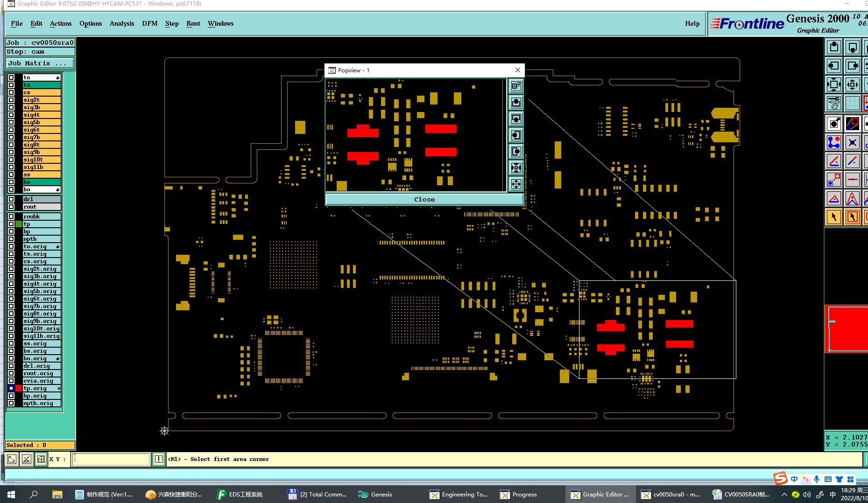Click the zoom in icon in right toolbar

pos(834,85)
